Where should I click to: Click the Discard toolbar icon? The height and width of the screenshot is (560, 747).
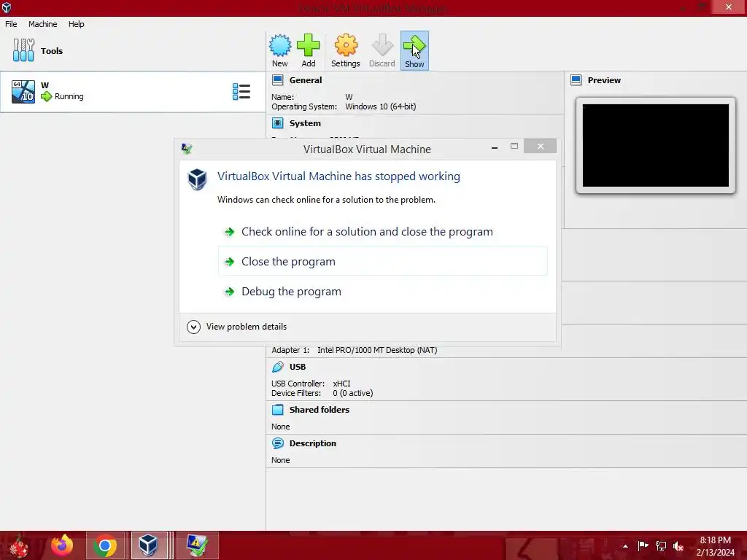click(x=382, y=50)
